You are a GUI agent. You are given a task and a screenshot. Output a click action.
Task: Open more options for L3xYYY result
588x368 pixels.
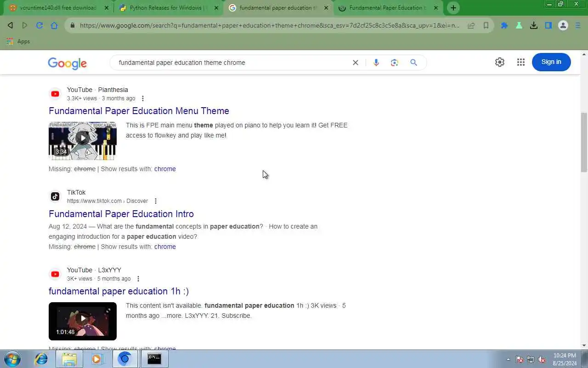click(x=138, y=279)
